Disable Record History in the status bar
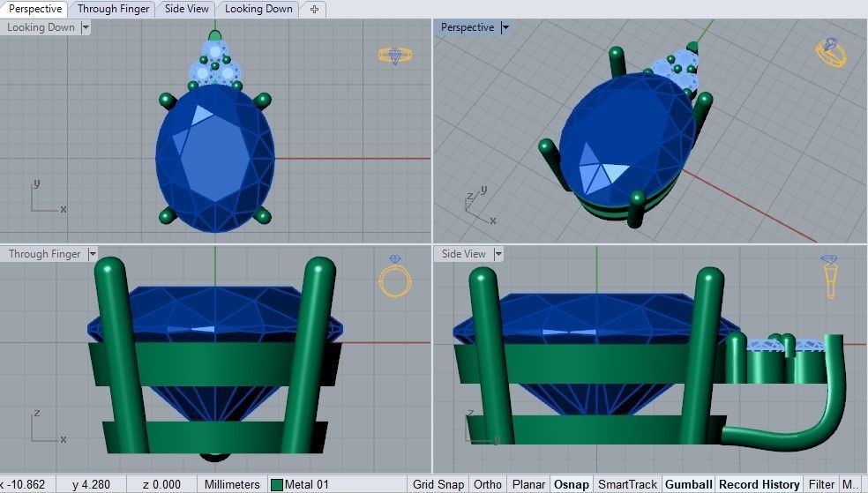 759,485
